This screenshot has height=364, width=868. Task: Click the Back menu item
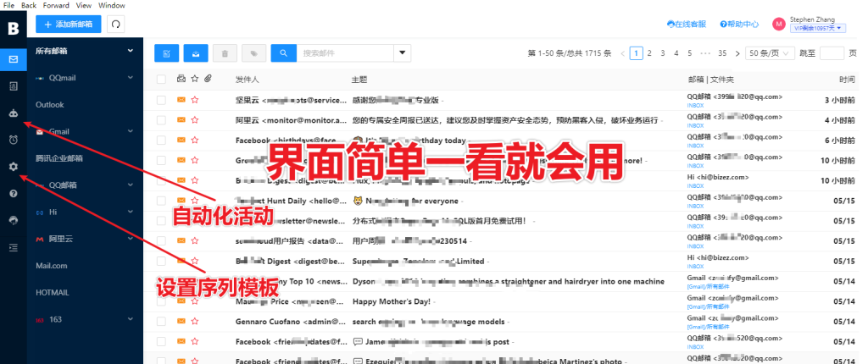[x=29, y=5]
